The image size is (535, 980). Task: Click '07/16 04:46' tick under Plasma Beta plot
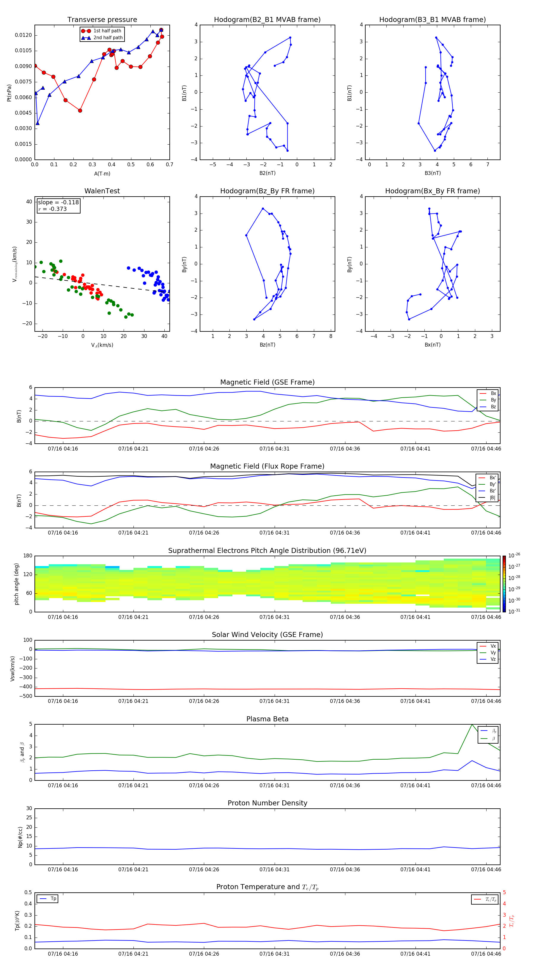(486, 785)
